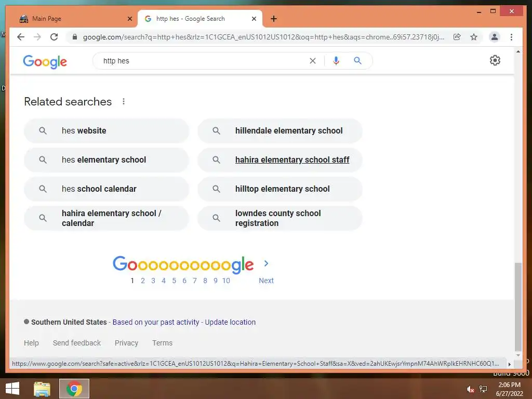Open Google quick settings gear
The height and width of the screenshot is (399, 532).
(x=495, y=60)
